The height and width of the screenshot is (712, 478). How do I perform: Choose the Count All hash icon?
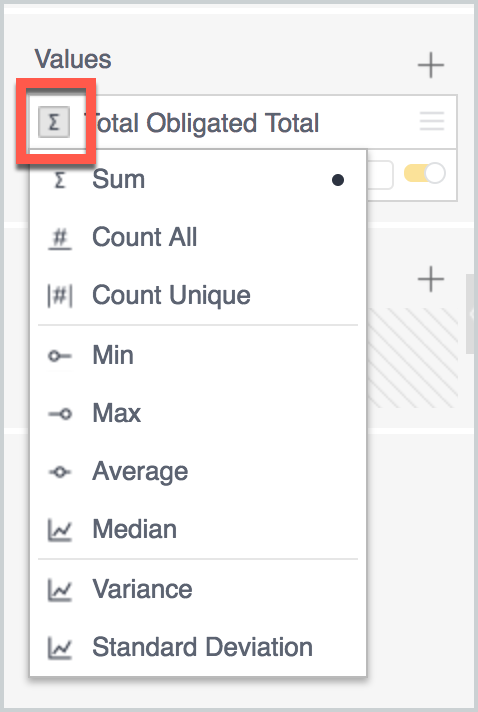(59, 237)
